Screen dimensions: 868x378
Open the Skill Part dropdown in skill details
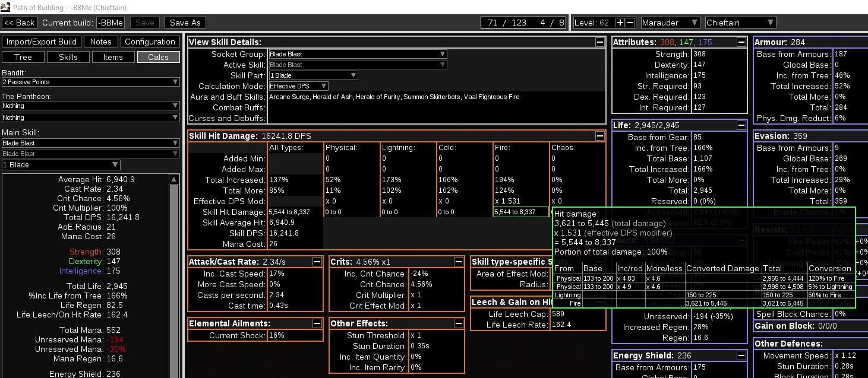click(x=313, y=75)
